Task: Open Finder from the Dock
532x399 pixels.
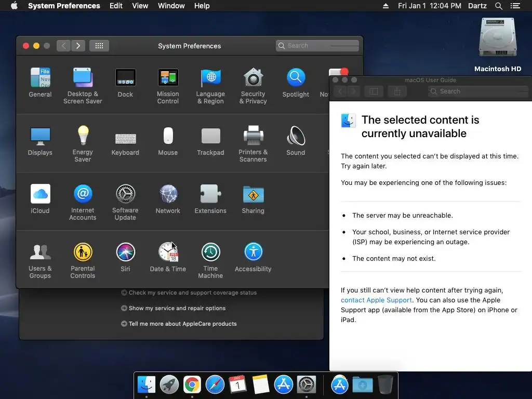Action: 147,385
